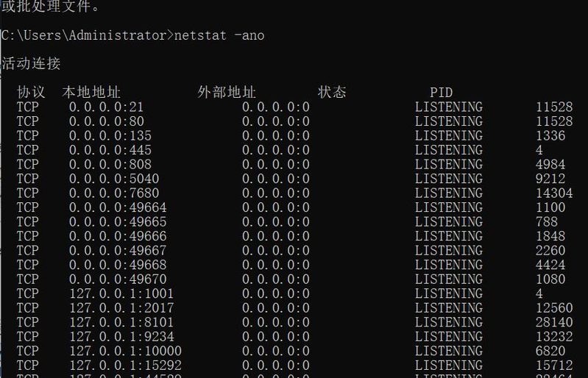The image size is (588, 378).
Task: Click the typed command netstat -ano
Action: 219,35
